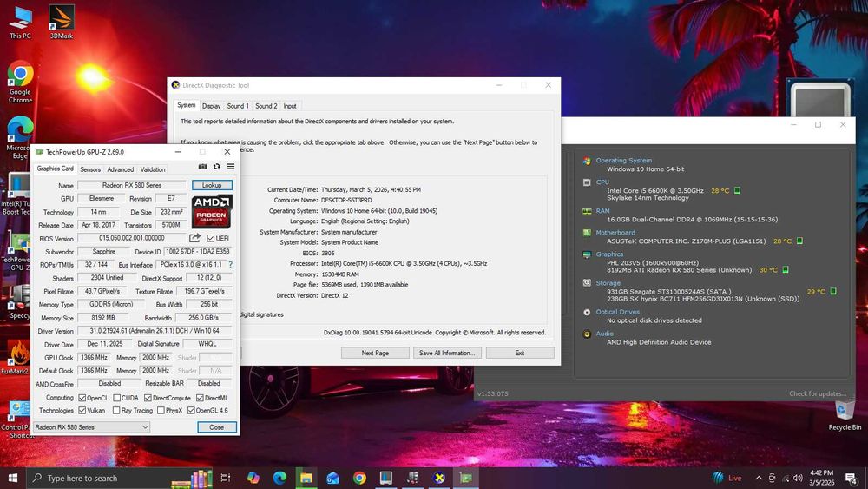Click the Graphics monitor icon in Speccy

click(587, 254)
